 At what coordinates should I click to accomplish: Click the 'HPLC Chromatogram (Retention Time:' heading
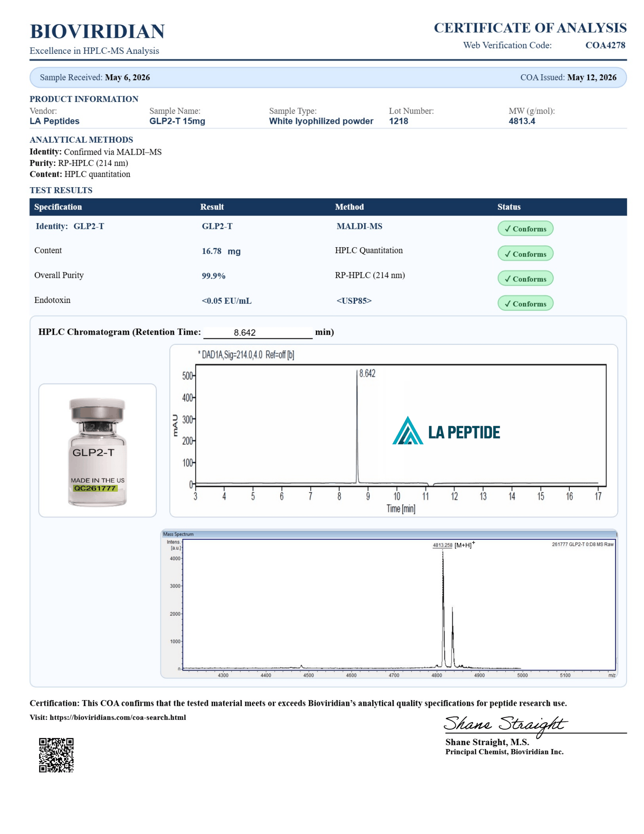pos(120,332)
